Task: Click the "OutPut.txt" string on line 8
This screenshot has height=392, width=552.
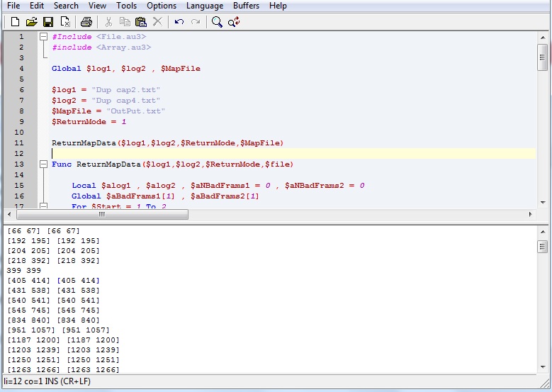Action: click(x=135, y=111)
